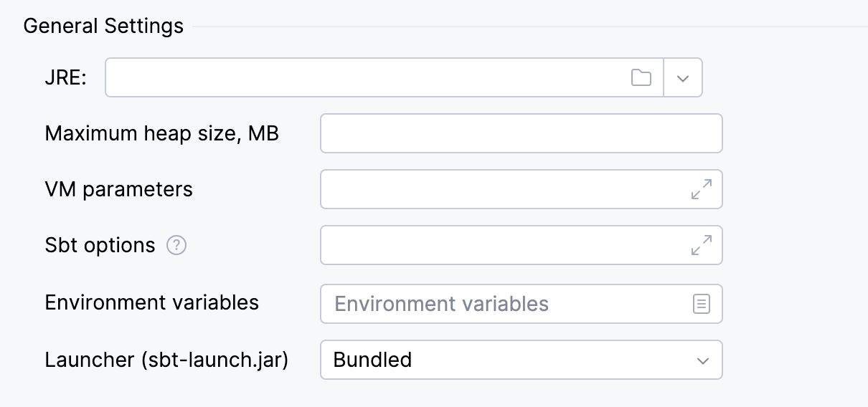Viewport: 868px width, 407px height.
Task: Expand the VM parameters field
Action: click(701, 189)
